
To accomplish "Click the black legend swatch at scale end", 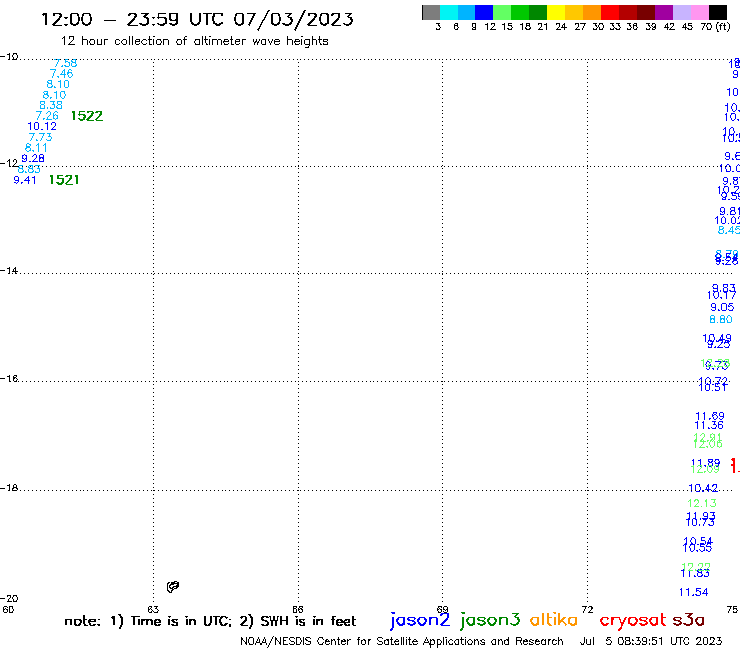I will (x=718, y=12).
